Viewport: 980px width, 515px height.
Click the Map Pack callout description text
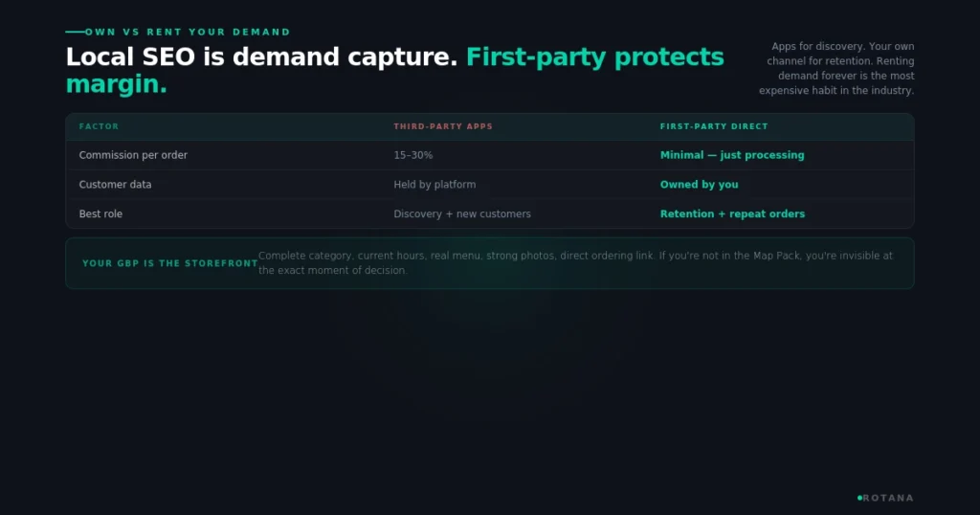click(575, 263)
